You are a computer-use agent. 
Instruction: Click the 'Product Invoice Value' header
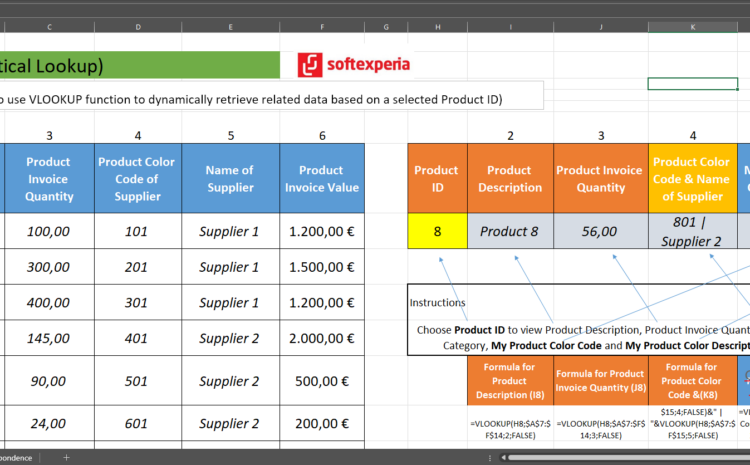[322, 178]
